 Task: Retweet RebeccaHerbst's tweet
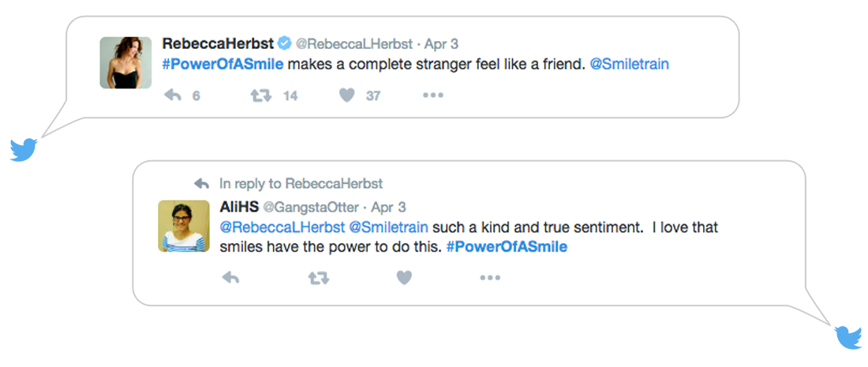261,95
